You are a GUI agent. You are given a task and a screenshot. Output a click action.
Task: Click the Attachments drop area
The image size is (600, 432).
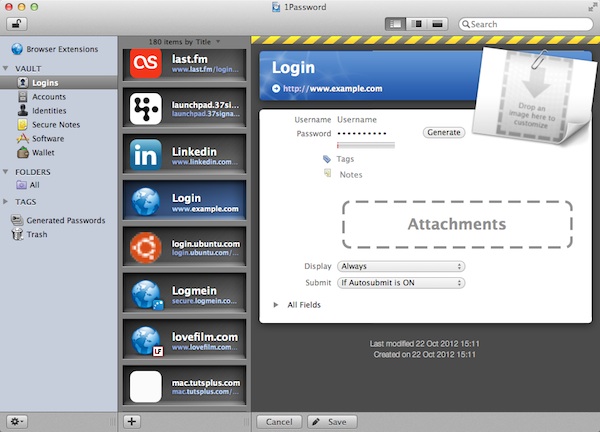[457, 225]
